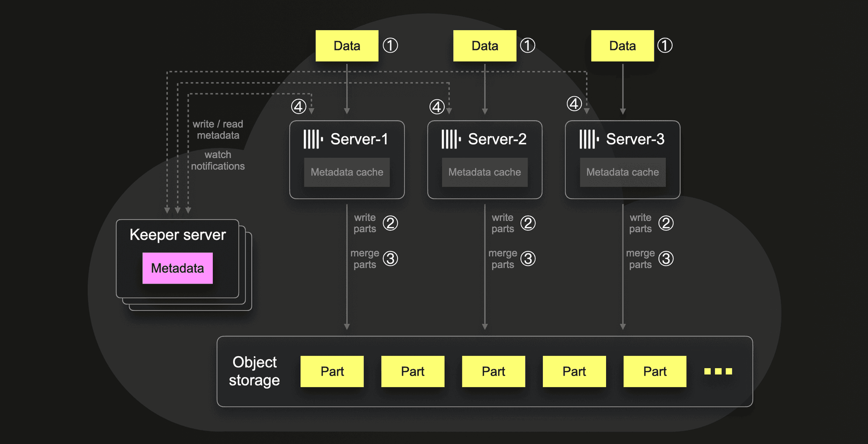
Task: Click the ClickHouse logo icon in Server-3
Action: click(x=589, y=139)
